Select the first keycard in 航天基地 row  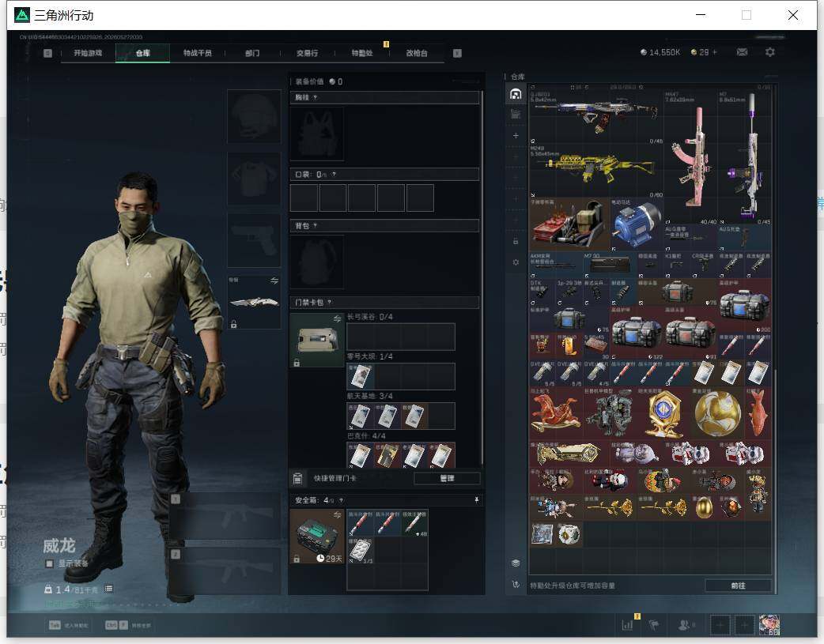361,416
